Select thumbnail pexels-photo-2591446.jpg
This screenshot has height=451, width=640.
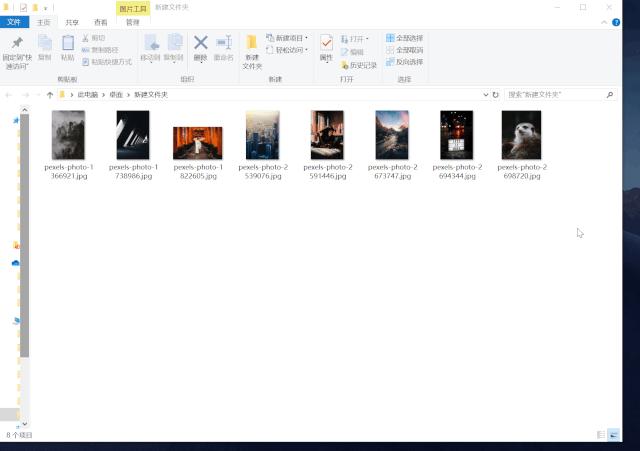tap(327, 135)
